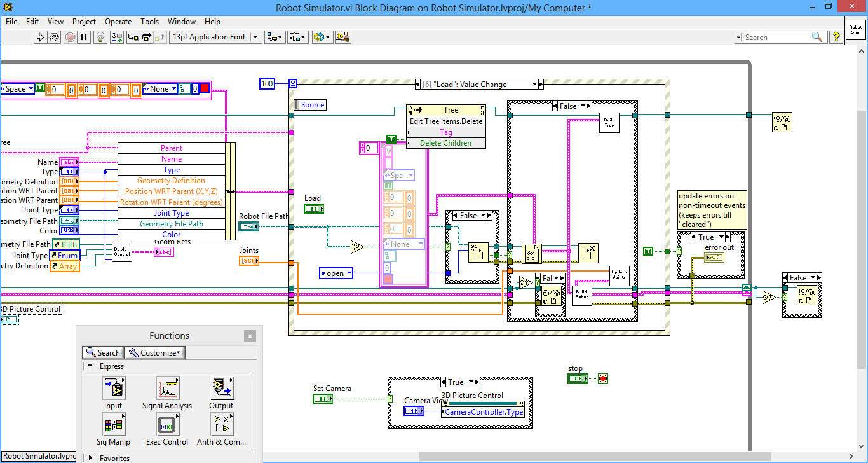Open the Project menu
Screen dimensions: 868x463
pyautogui.click(x=84, y=21)
